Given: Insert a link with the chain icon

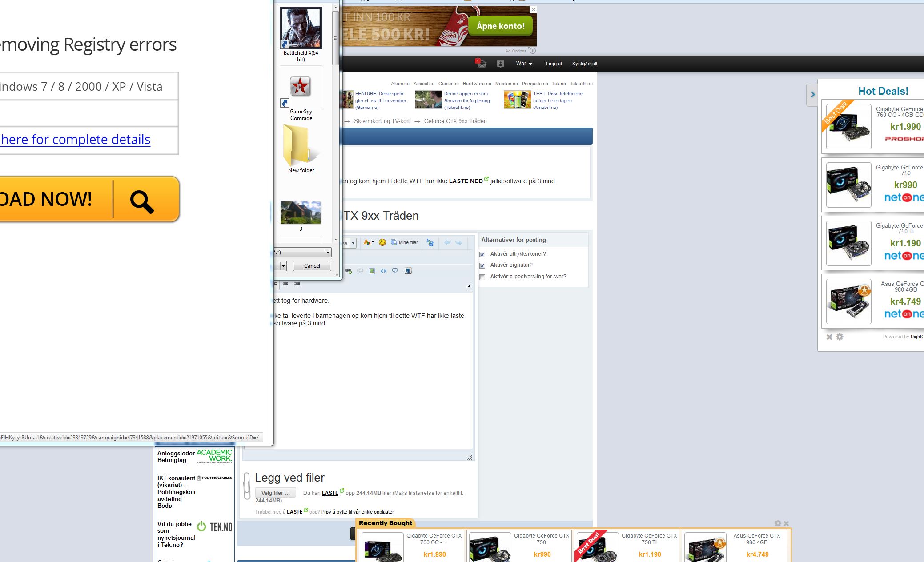Looking at the screenshot, I should [348, 271].
